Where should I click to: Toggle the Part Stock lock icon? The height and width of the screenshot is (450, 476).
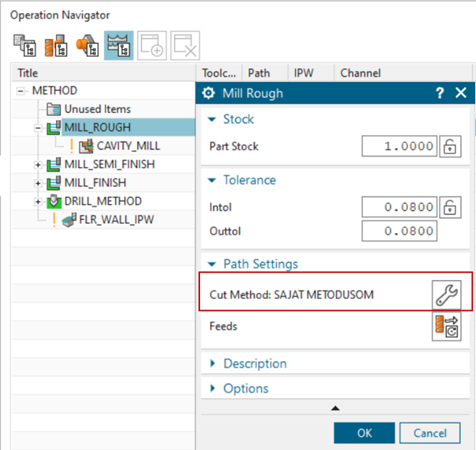(x=449, y=147)
